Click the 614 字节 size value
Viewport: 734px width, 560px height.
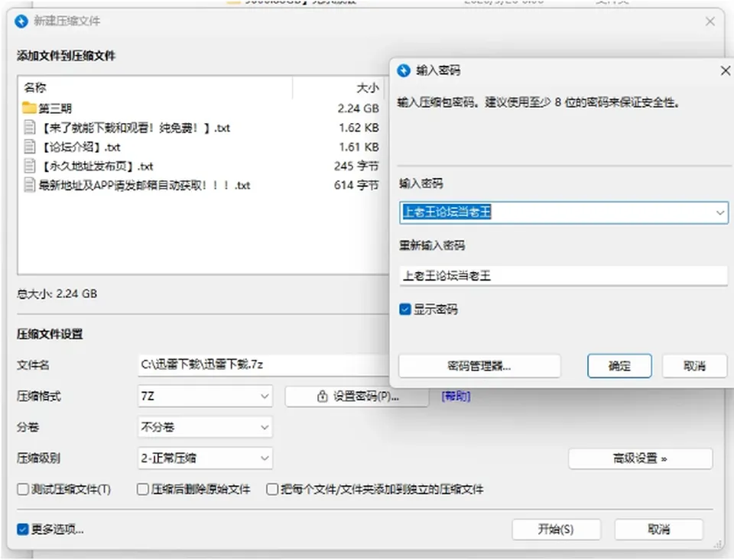[x=356, y=185]
